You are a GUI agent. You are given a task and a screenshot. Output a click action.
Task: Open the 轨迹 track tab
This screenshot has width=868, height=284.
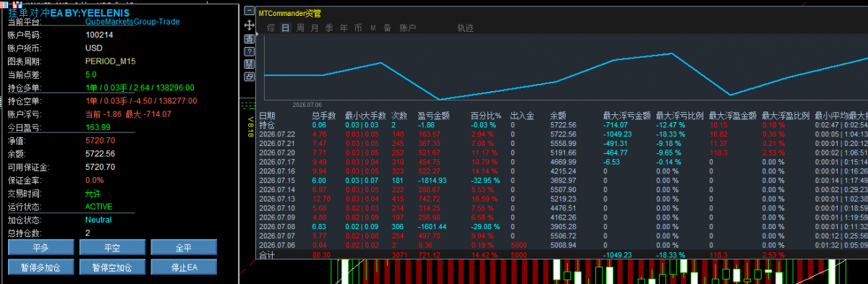point(465,28)
